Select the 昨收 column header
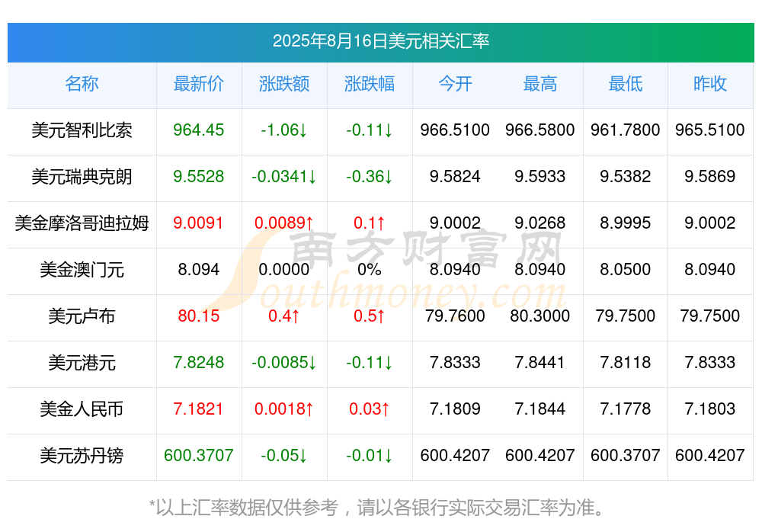The width and height of the screenshot is (762, 532). (x=710, y=84)
